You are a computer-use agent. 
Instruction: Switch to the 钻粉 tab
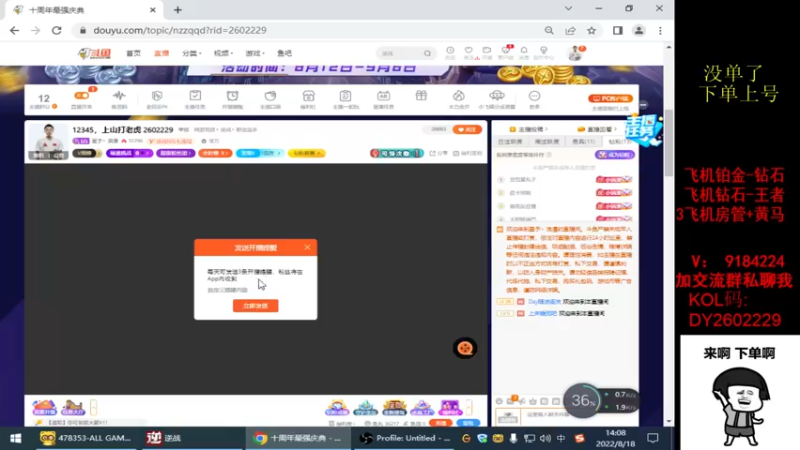(x=619, y=141)
